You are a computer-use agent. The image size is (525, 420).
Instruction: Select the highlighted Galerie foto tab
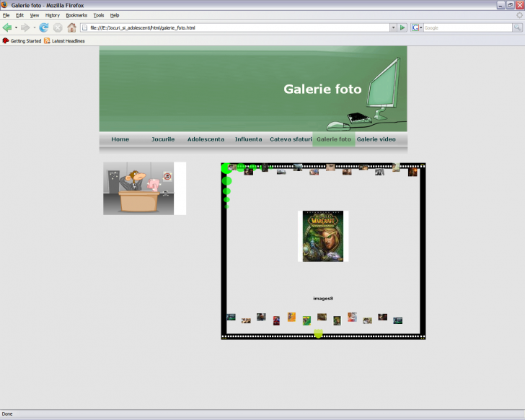click(x=334, y=139)
